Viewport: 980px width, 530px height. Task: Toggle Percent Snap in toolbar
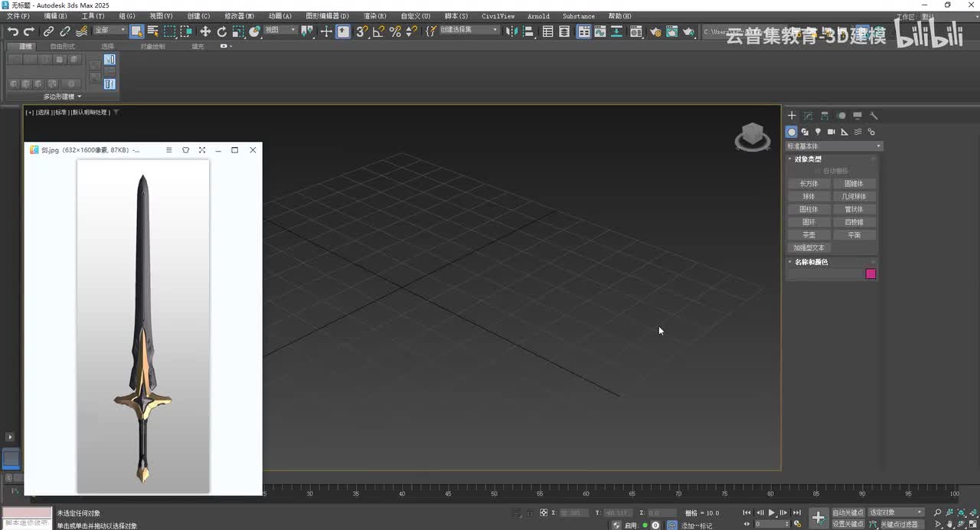click(x=395, y=31)
